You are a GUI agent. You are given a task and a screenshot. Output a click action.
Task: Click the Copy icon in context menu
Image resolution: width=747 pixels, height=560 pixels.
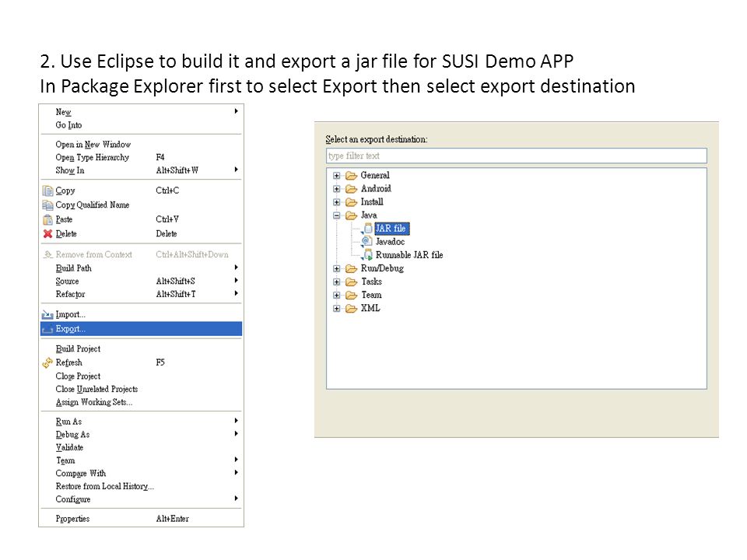click(x=47, y=191)
